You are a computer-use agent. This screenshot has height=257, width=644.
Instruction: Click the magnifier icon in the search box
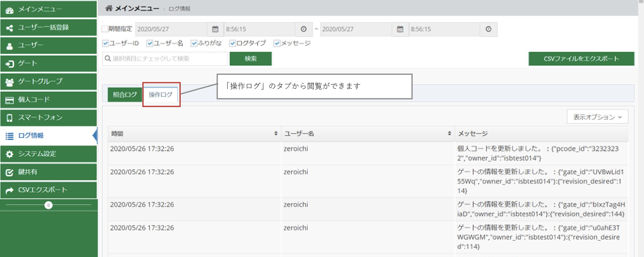[108, 59]
